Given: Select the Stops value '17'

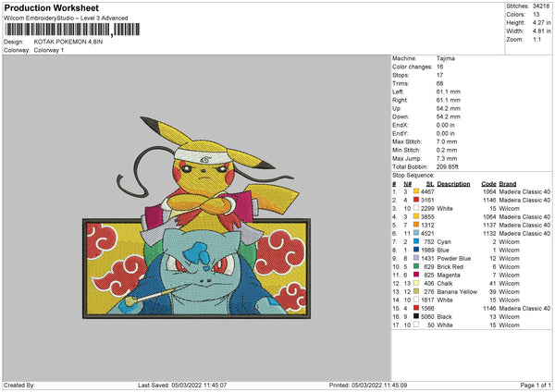Looking at the screenshot, I should (439, 75).
